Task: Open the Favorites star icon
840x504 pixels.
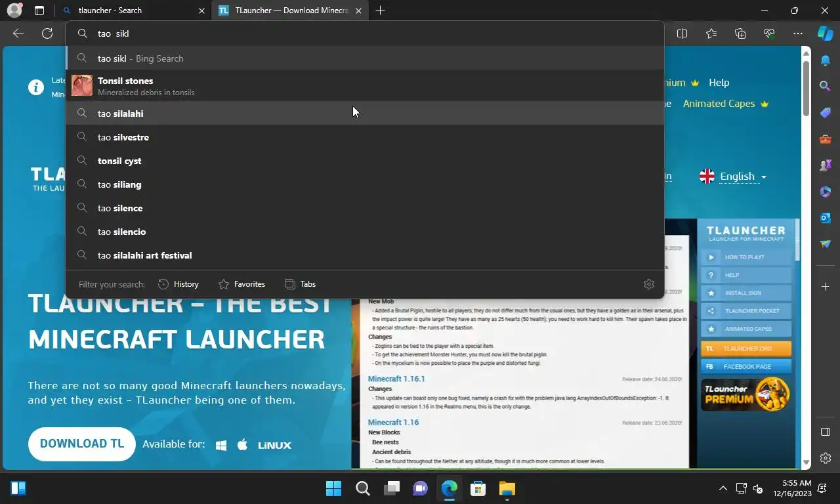Action: pyautogui.click(x=711, y=33)
